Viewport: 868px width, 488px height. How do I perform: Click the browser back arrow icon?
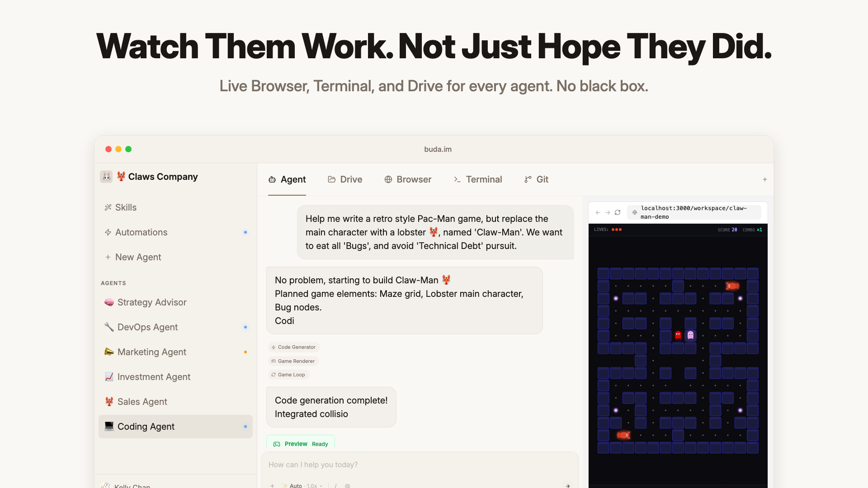coord(598,212)
